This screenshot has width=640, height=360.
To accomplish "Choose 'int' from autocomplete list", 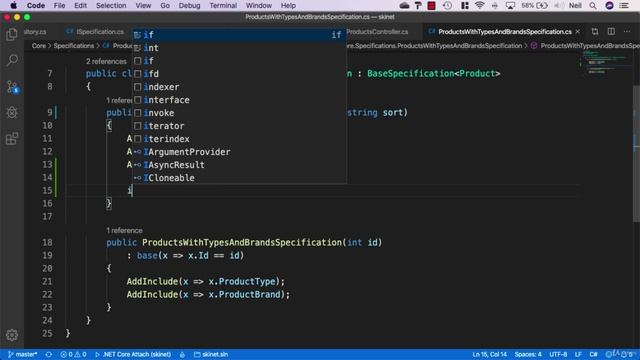I will pos(239,48).
